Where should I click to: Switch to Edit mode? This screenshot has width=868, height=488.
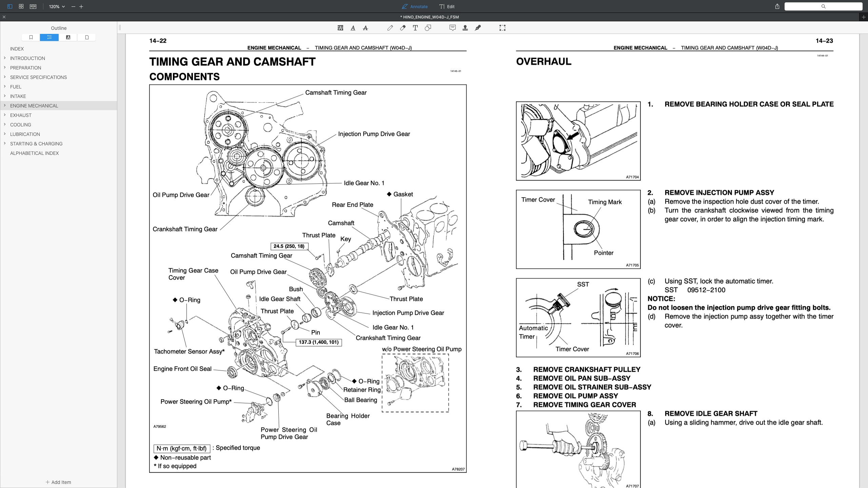(447, 6)
